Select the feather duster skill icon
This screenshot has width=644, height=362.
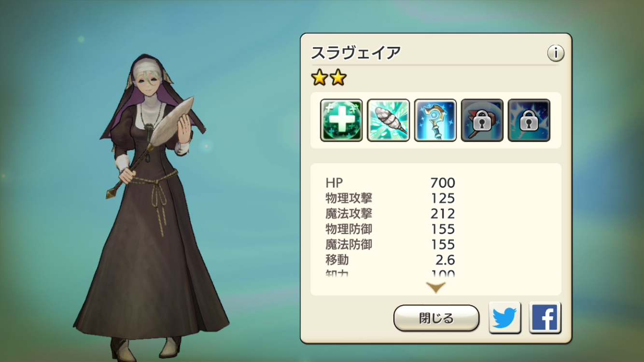tap(388, 120)
